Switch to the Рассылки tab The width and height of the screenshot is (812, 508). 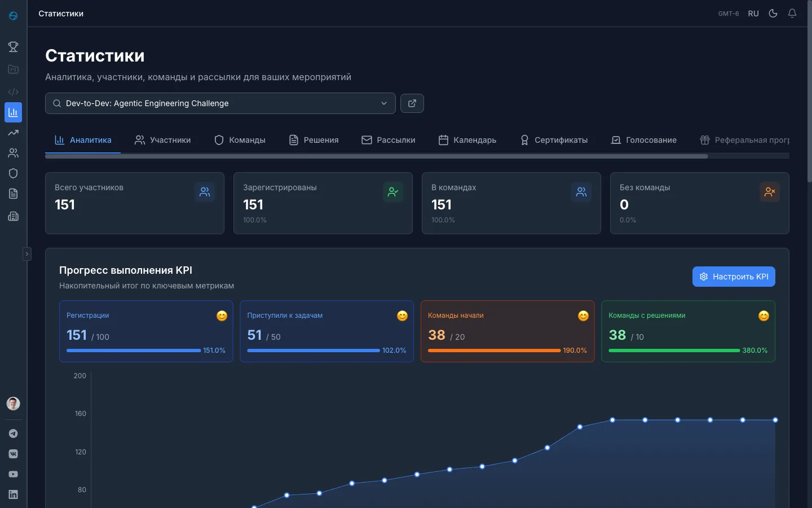388,140
